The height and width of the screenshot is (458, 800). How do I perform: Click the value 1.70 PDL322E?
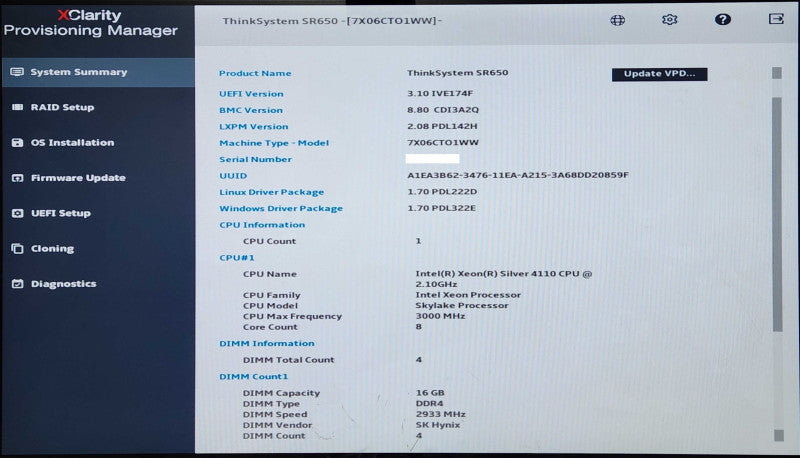tap(441, 208)
